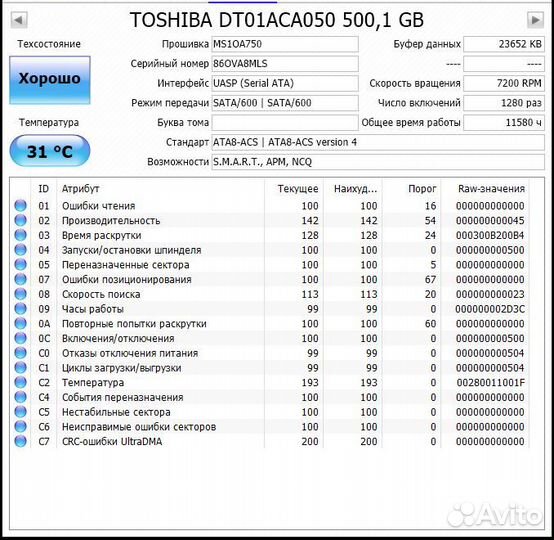
Task: Select the Ошибки чтения attribute name
Action: point(99,206)
